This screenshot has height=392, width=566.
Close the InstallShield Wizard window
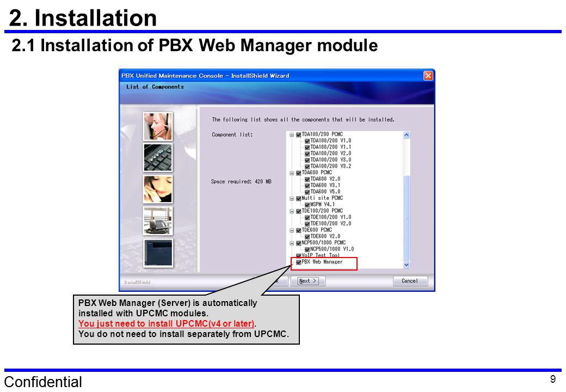coord(428,76)
